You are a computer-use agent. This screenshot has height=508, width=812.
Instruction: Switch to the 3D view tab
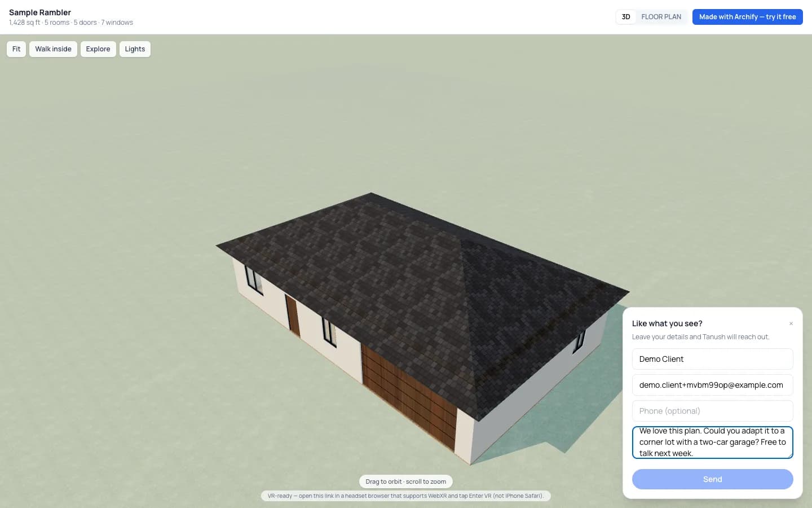626,17
